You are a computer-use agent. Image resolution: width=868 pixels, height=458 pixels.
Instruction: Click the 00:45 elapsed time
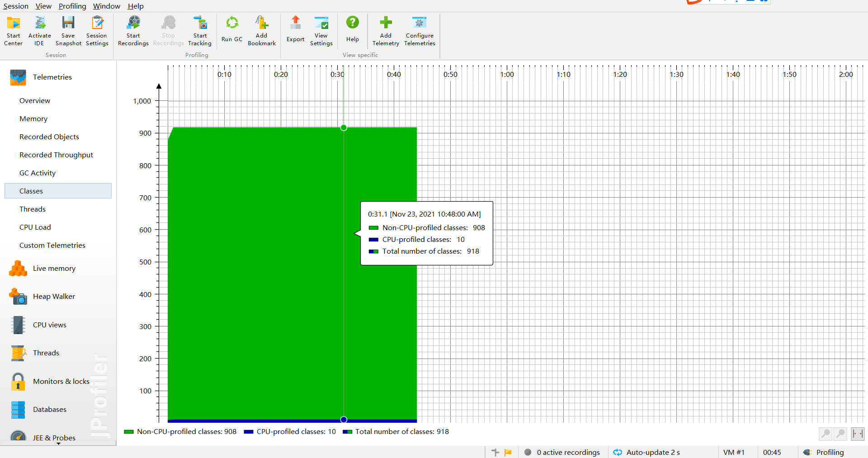772,452
